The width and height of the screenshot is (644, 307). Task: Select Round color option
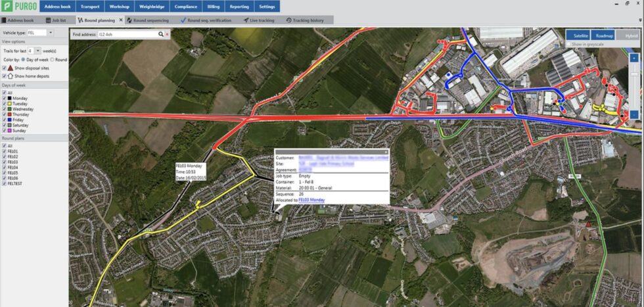[x=52, y=60]
